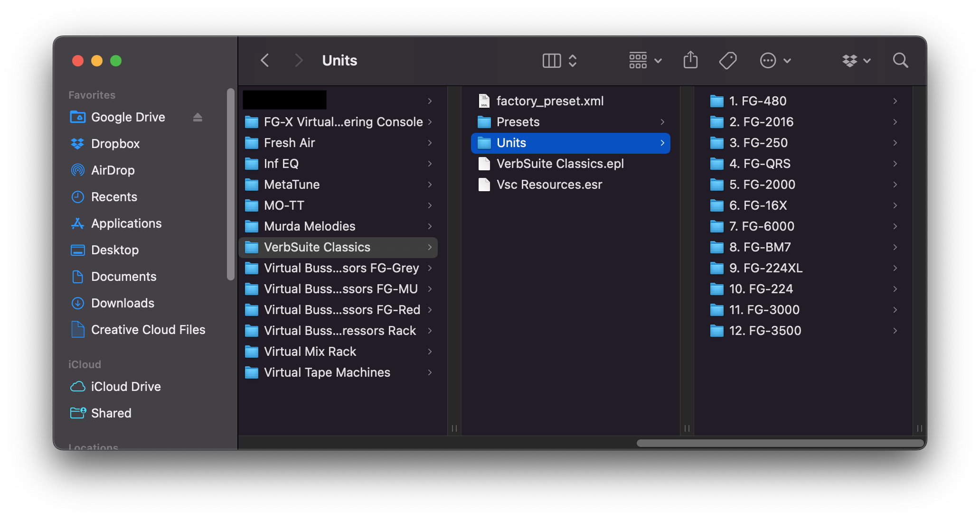Select the Murda Melodies folder
Viewport: 980px width, 520px height.
pos(339,226)
